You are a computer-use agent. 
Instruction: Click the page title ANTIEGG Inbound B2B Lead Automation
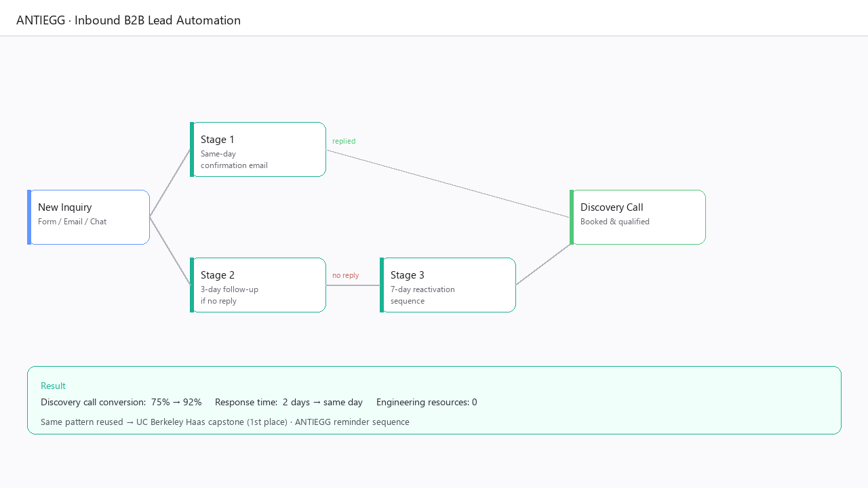[x=128, y=20]
